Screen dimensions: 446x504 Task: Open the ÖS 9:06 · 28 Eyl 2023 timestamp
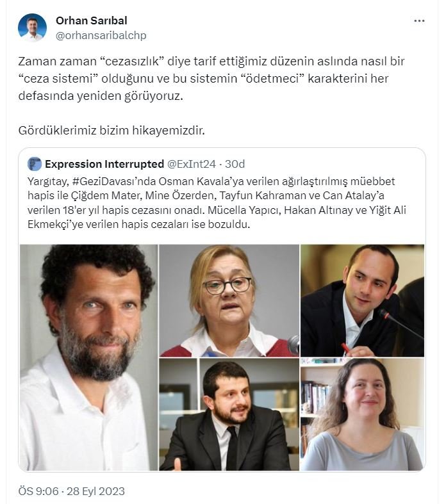tap(71, 491)
